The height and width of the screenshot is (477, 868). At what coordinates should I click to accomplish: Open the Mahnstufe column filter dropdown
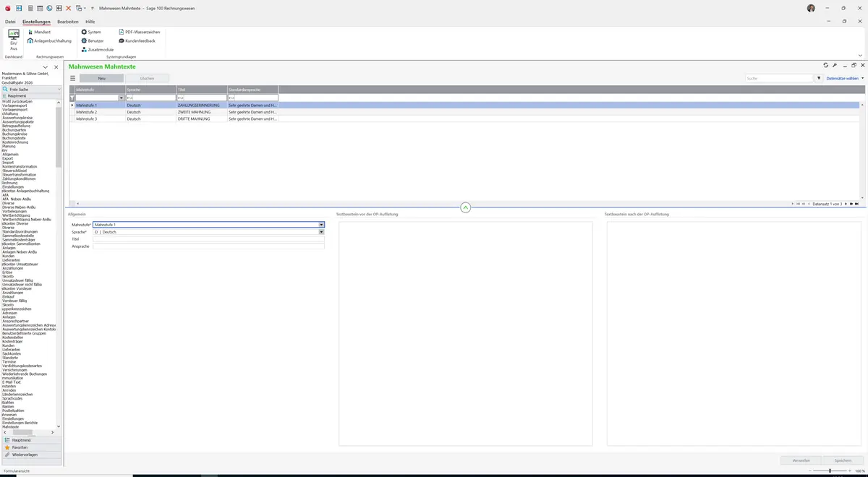click(121, 98)
